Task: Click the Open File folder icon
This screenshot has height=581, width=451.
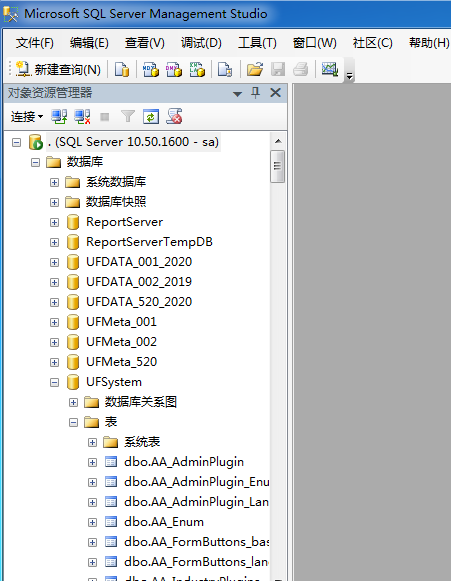Action: pos(255,69)
